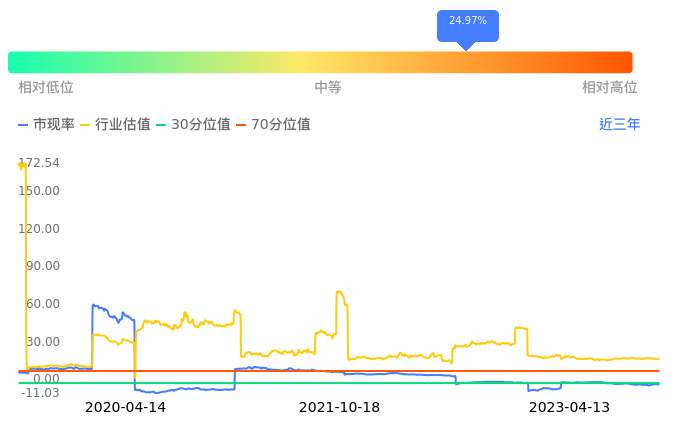Click the green-to-orange valuation gradient bar
The image size is (686, 442).
pos(320,62)
